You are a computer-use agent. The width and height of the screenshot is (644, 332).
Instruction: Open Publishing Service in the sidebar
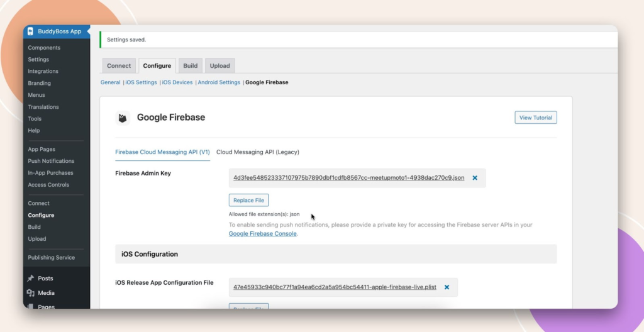tap(51, 257)
